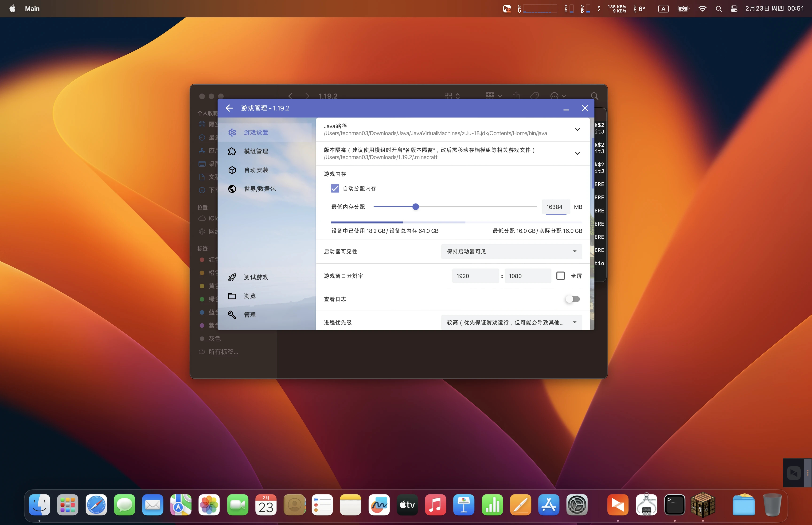
Task: Open App Store from the Dock
Action: coord(549,505)
